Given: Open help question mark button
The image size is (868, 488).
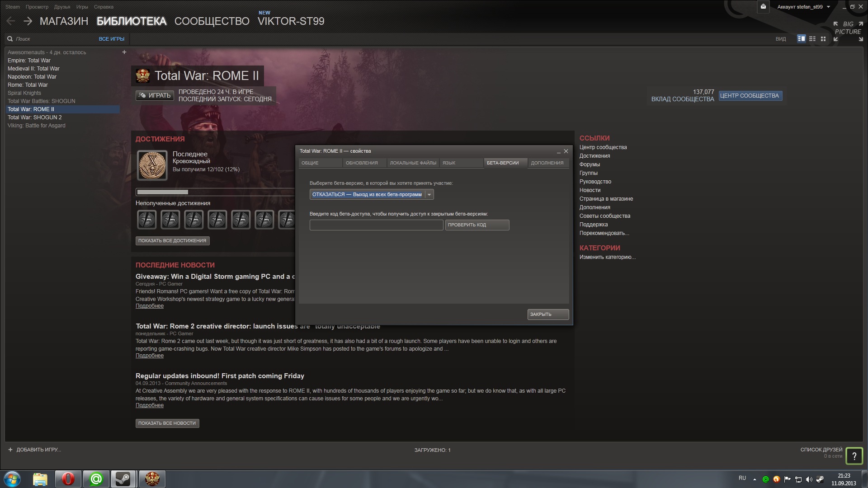Looking at the screenshot, I should pos(854,456).
